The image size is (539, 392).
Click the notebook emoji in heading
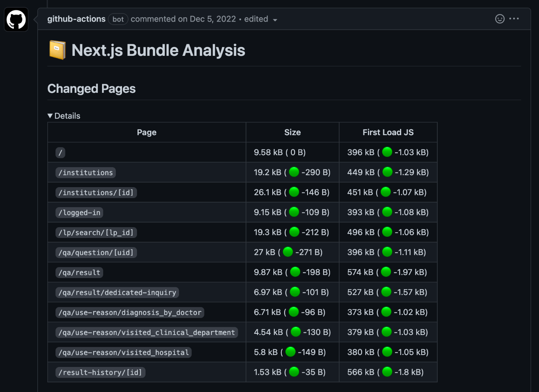(57, 50)
